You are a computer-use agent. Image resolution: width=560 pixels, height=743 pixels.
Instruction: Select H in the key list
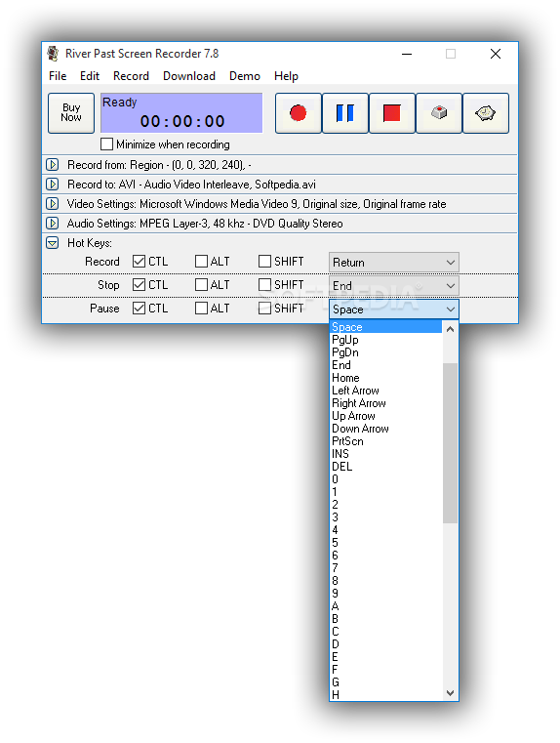tap(385, 694)
